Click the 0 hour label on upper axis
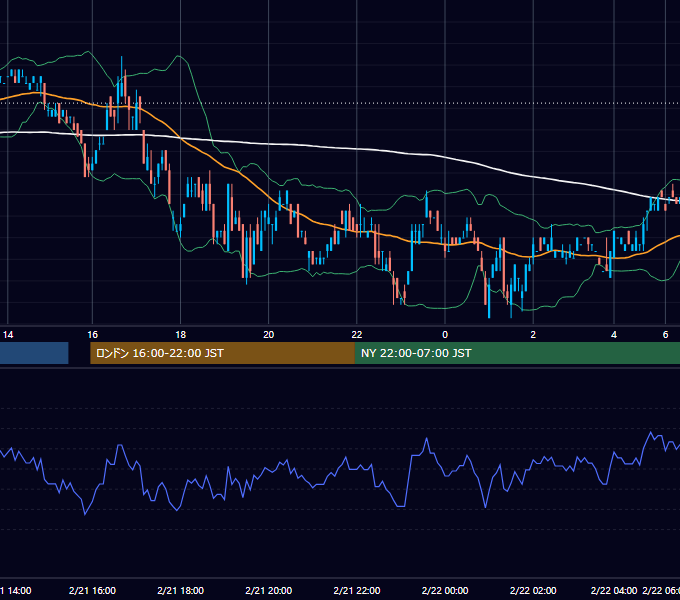The height and width of the screenshot is (600, 680). [445, 335]
